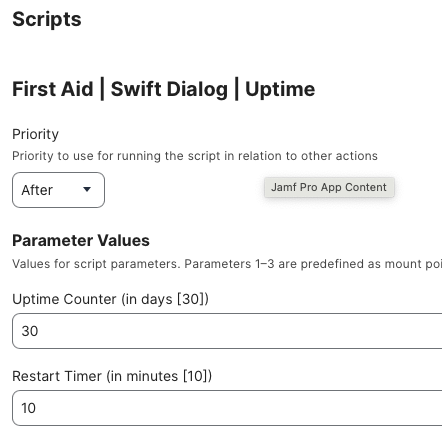Click the Restart Timer (in minutes [10]) label

112,376
